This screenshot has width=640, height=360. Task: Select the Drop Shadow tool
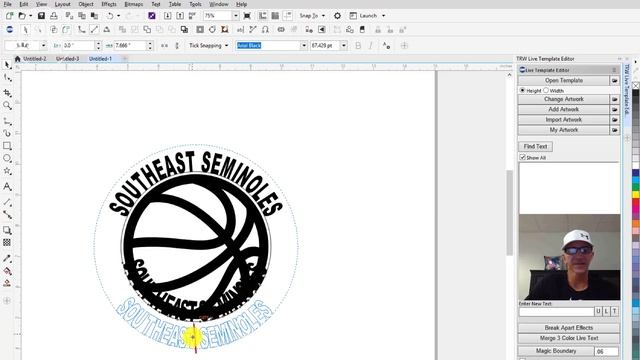coord(7,230)
